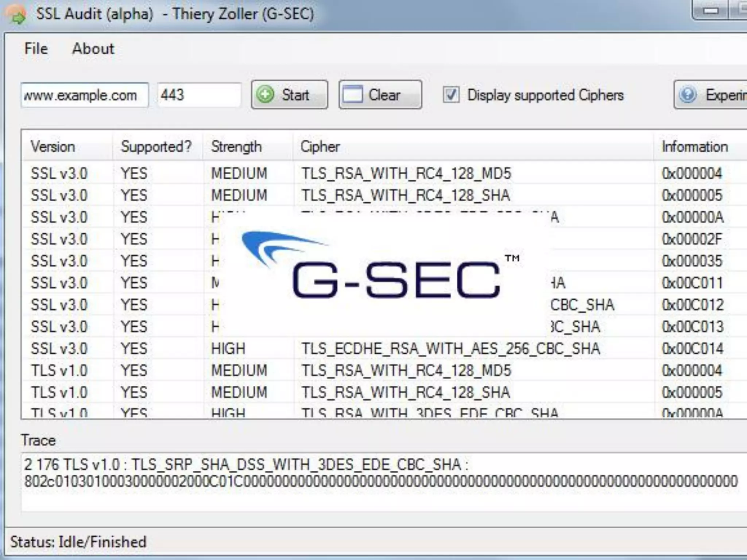Open the About menu
Image resolution: width=747 pixels, height=560 pixels.
coord(93,48)
